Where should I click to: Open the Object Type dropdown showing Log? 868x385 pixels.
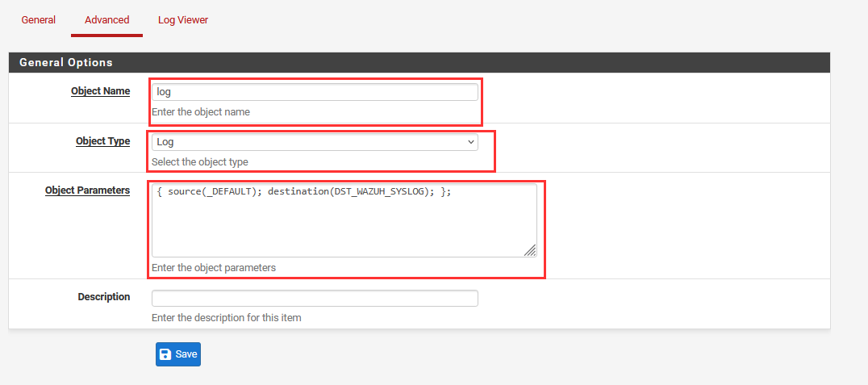tap(315, 142)
